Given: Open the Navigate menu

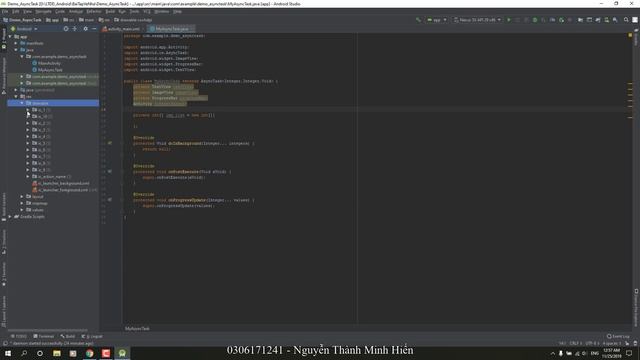Looking at the screenshot, I should click(x=43, y=11).
